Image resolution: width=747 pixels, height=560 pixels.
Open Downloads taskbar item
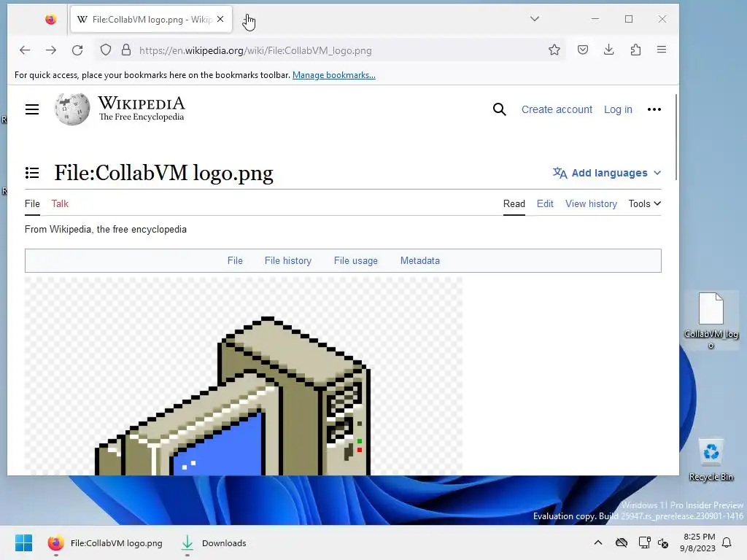[214, 542]
